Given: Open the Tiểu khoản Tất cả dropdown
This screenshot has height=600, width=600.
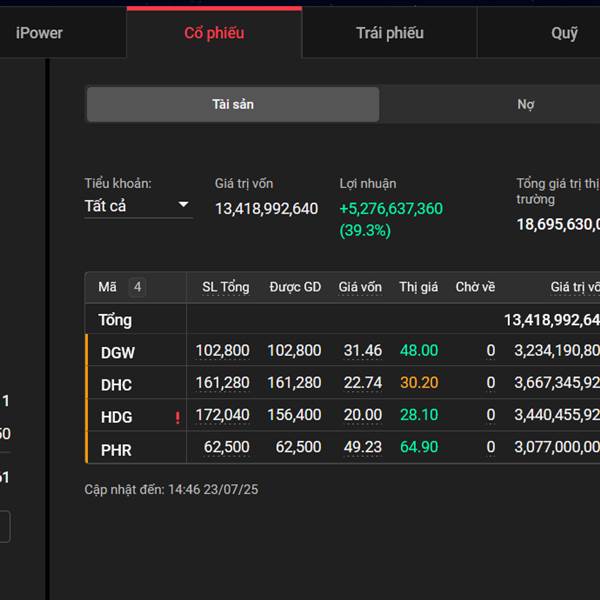Looking at the screenshot, I should [x=138, y=206].
